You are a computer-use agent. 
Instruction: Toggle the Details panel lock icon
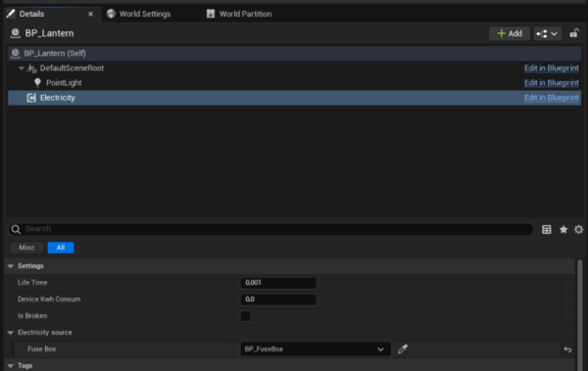pyautogui.click(x=573, y=33)
